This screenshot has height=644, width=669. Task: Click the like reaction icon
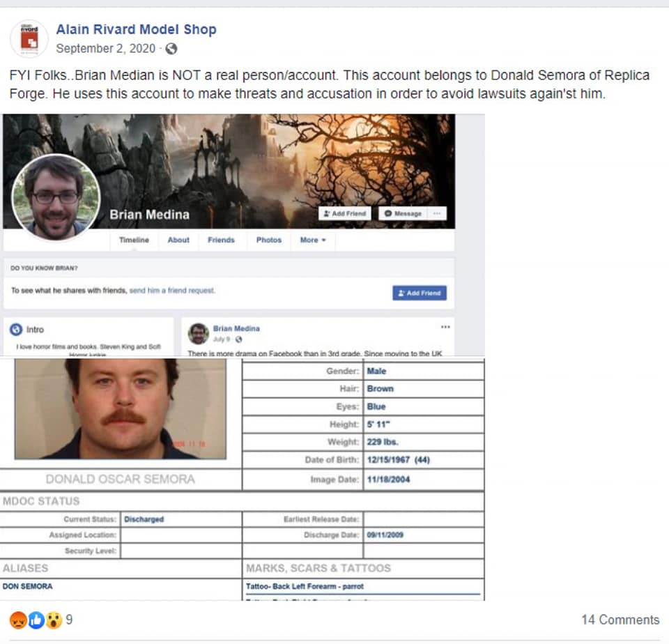36,620
